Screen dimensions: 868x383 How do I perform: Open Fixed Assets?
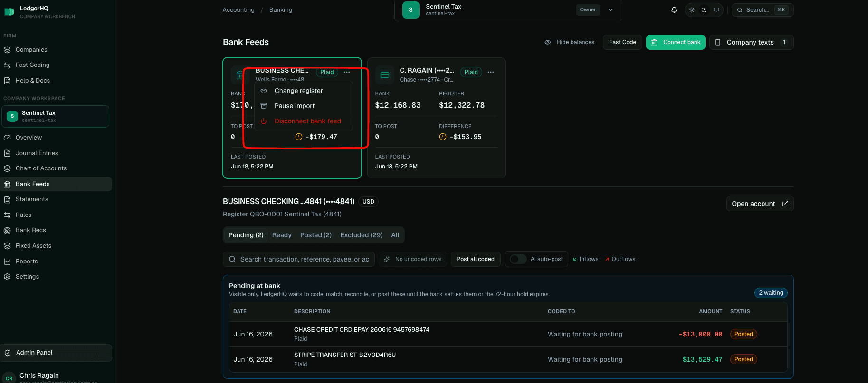(56, 246)
